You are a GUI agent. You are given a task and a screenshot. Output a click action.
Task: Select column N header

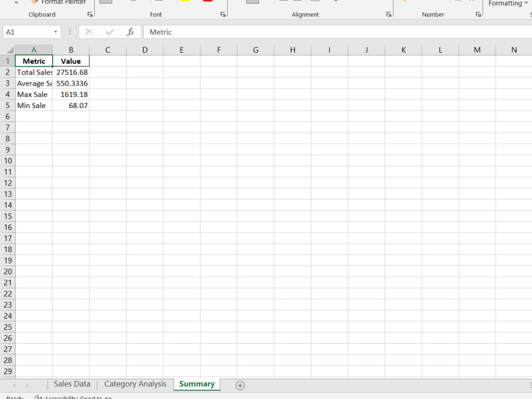click(514, 50)
